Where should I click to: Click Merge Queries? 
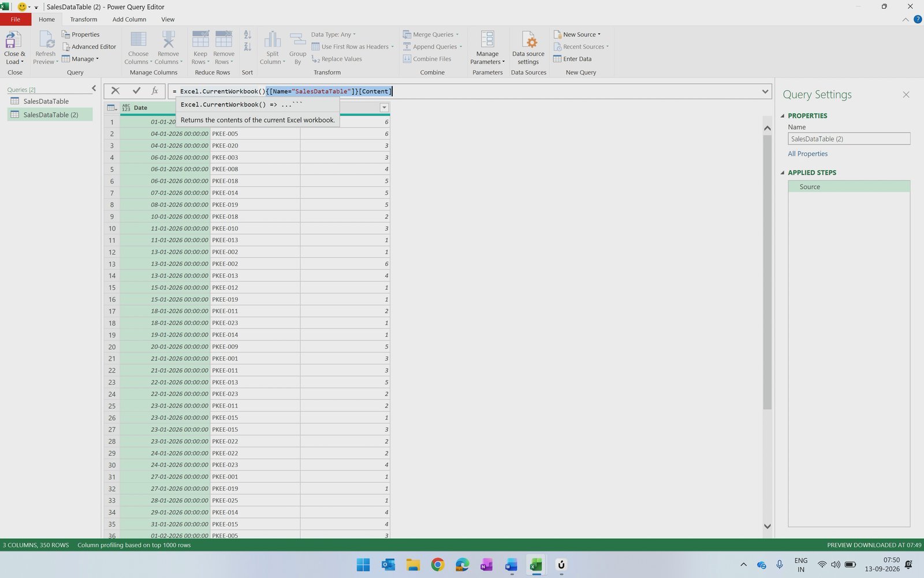click(431, 35)
